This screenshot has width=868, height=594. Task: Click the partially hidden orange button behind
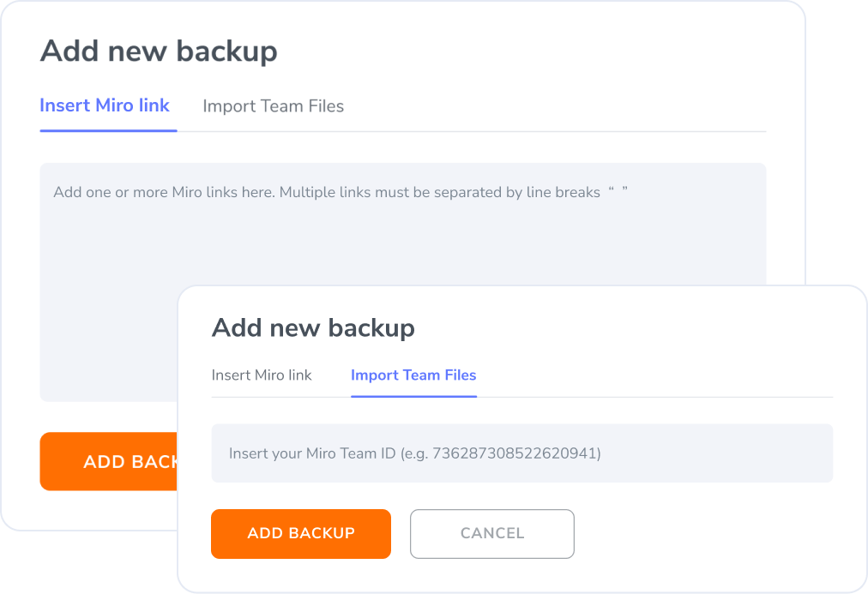(x=107, y=462)
